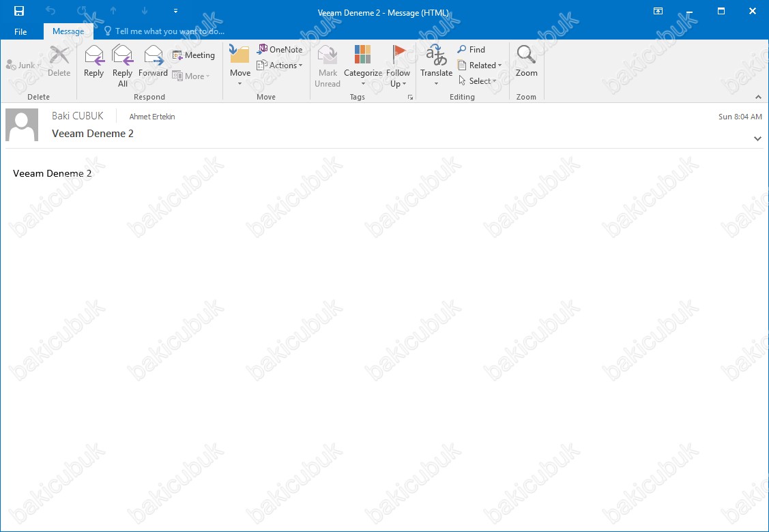Click the Zoom magnifier button

coord(526,61)
